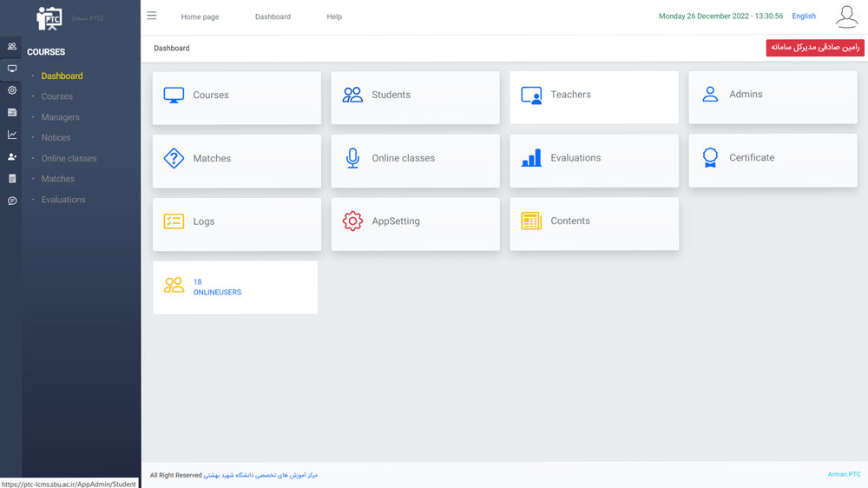Open the Arman PTC footer link
Screen dimensions: 868x488
844,475
